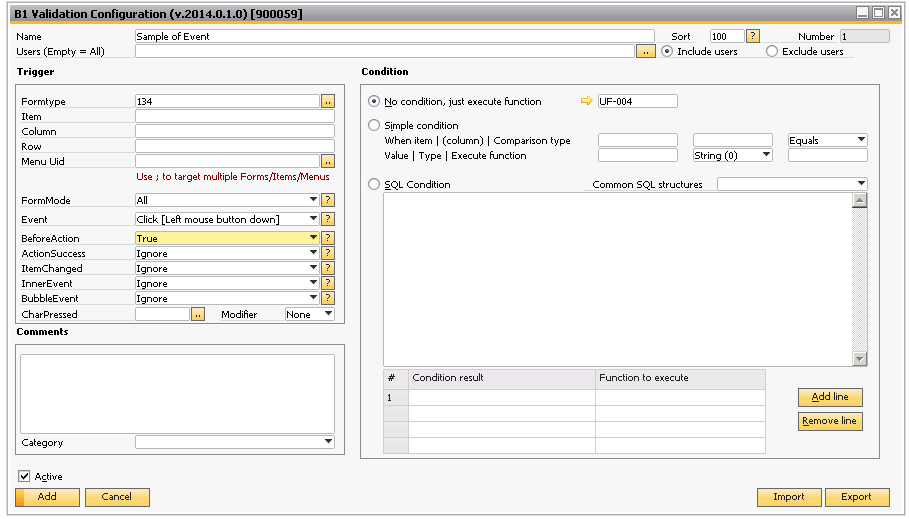Choose No condition, just execute function
909x519 pixels.
tap(374, 101)
